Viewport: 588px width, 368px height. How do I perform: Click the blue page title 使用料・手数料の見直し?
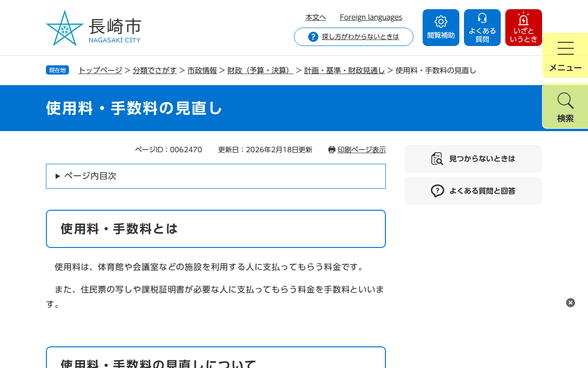(134, 108)
